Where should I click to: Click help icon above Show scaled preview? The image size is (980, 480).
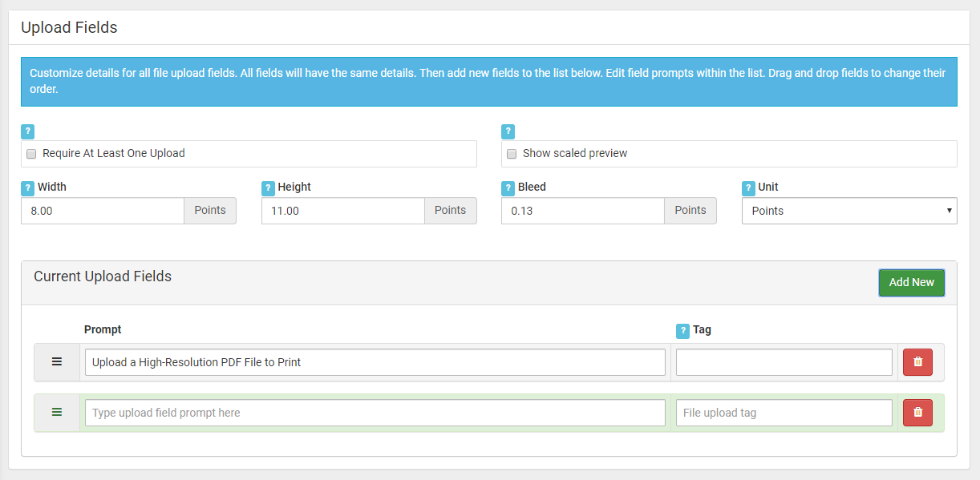pos(508,131)
